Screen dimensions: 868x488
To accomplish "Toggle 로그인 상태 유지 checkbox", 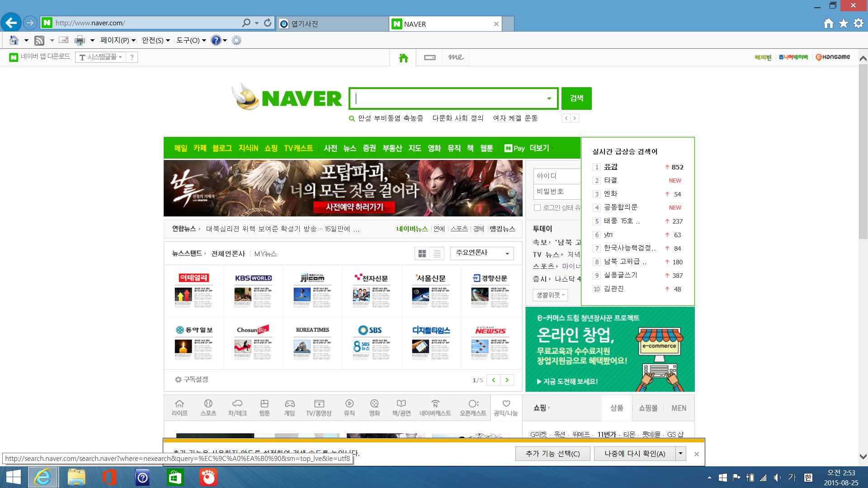I will (537, 207).
